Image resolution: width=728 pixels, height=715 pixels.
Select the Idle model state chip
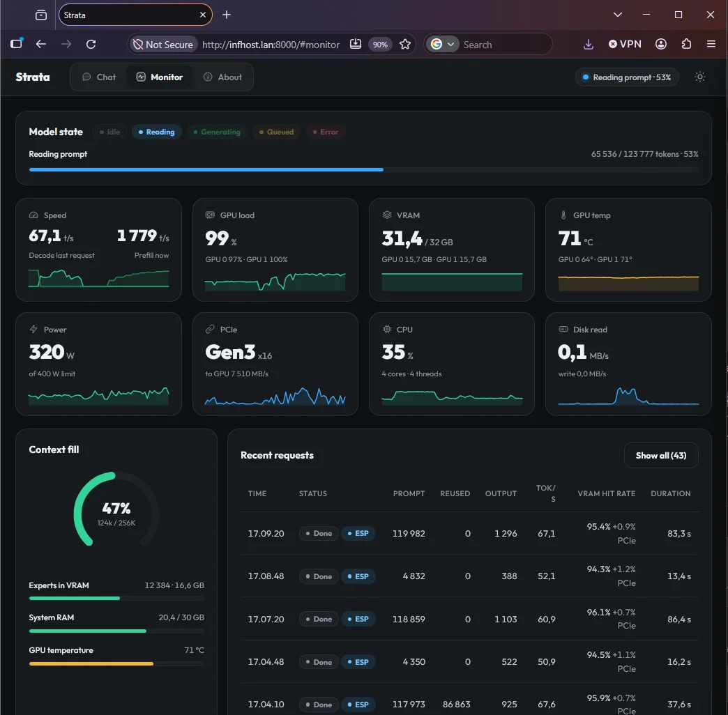coord(109,132)
